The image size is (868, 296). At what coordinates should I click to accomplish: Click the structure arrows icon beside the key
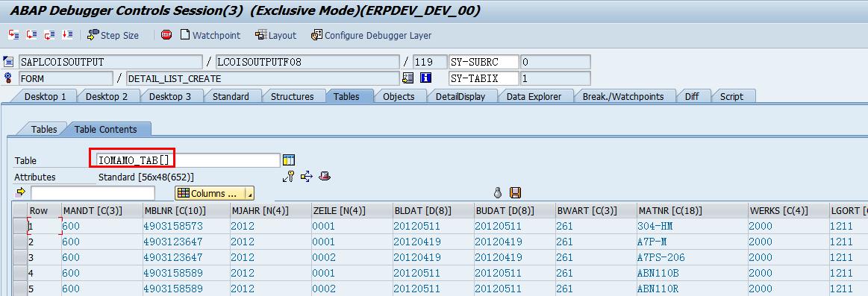pos(307,177)
